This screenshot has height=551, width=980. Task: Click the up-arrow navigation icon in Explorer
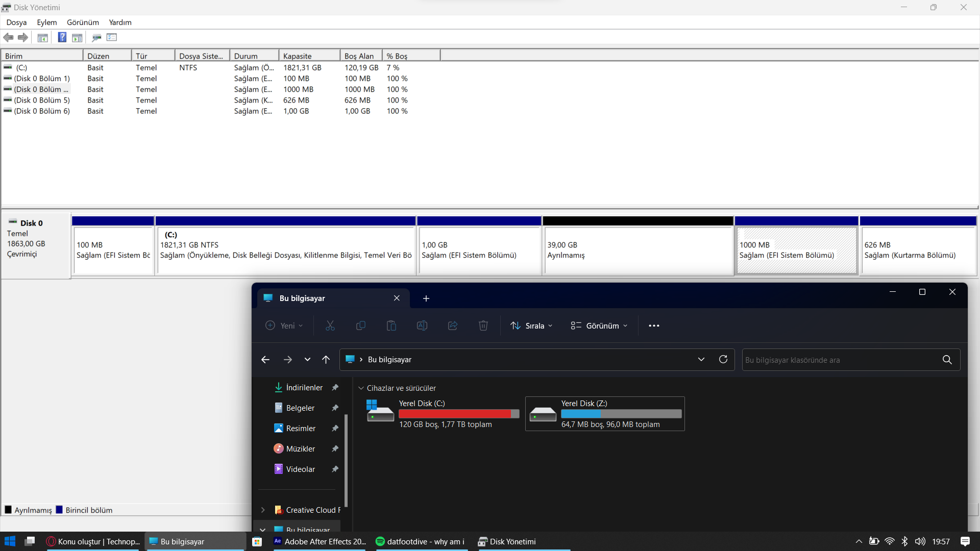326,359
